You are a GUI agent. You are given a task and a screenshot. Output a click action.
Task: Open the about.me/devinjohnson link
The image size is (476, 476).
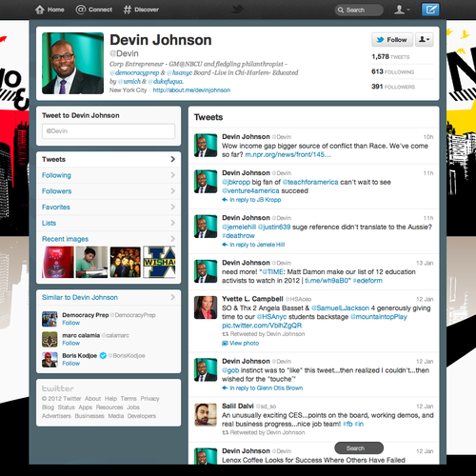click(191, 90)
